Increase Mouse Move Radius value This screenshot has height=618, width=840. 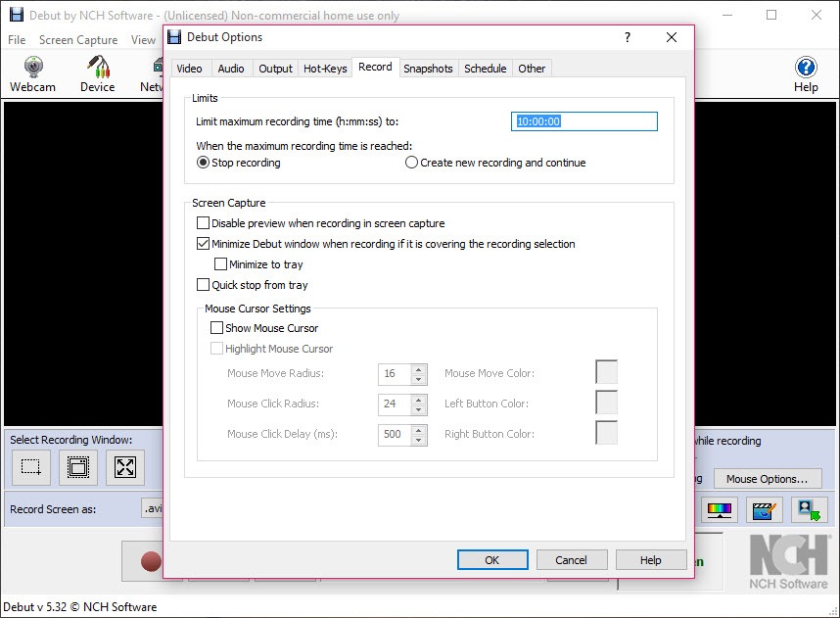419,369
